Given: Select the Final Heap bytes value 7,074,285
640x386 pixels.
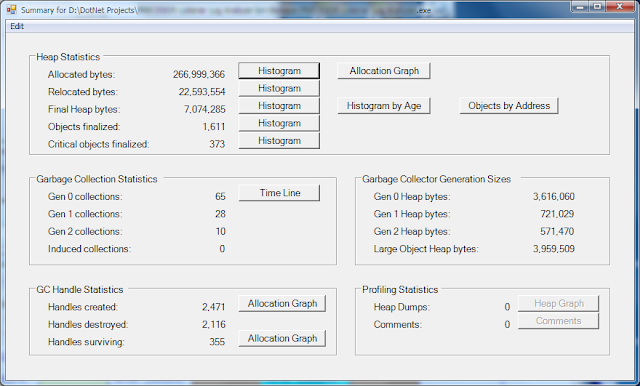Looking at the screenshot, I should [204, 109].
